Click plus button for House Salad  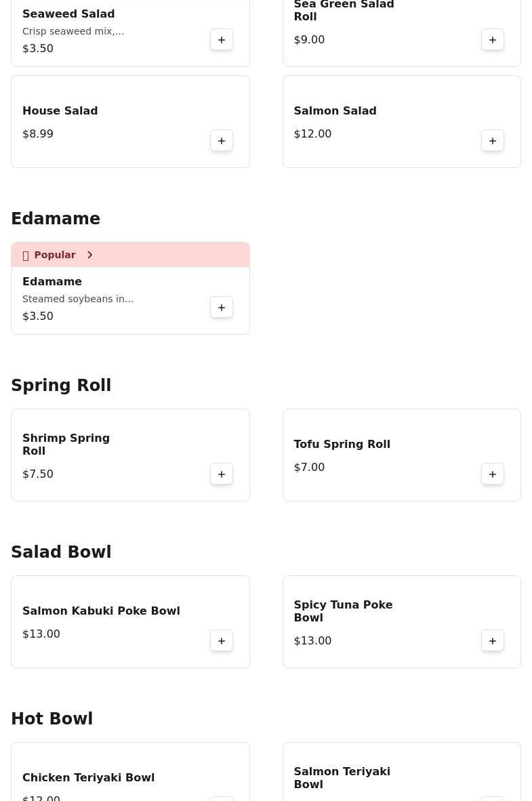(222, 141)
